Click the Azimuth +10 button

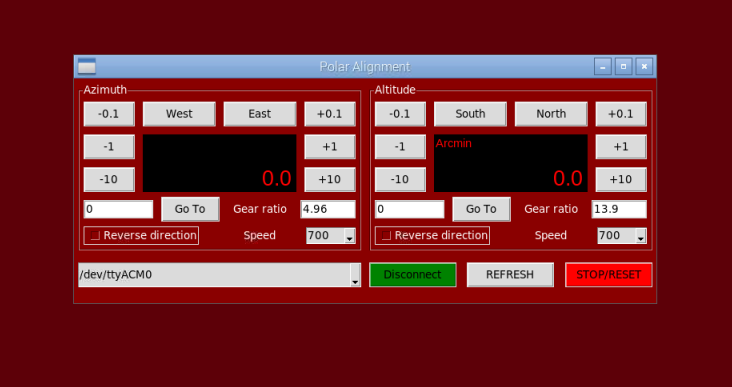[330, 179]
